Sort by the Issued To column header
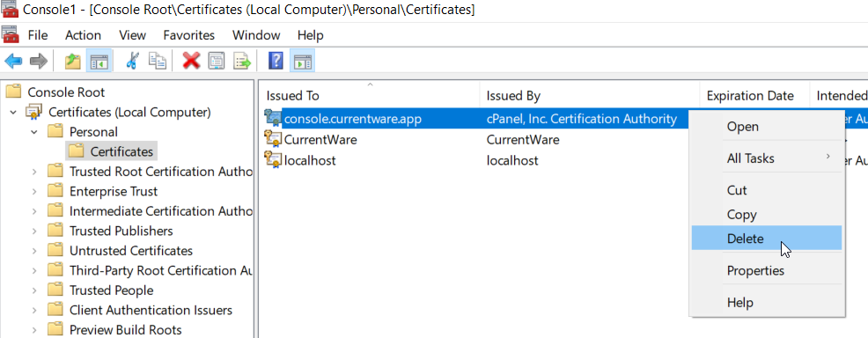The width and height of the screenshot is (868, 338). [x=370, y=96]
